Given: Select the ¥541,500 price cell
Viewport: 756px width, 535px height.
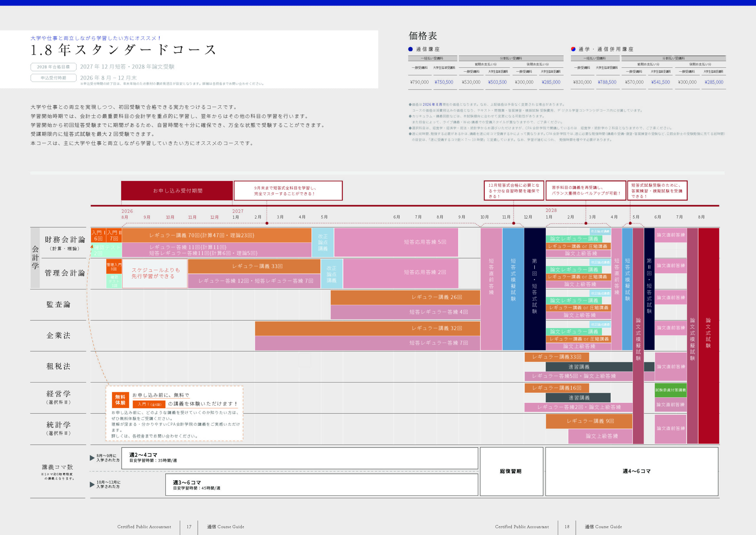Looking at the screenshot, I should [x=661, y=82].
